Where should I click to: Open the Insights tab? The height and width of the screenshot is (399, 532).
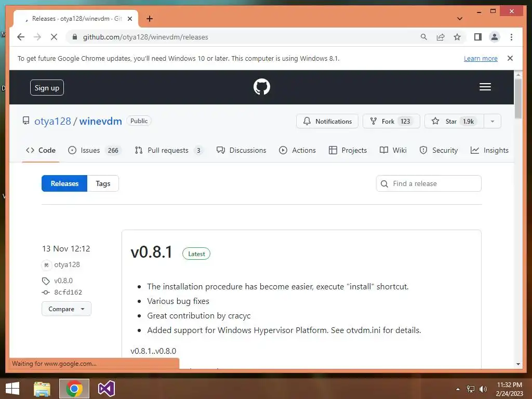click(489, 150)
